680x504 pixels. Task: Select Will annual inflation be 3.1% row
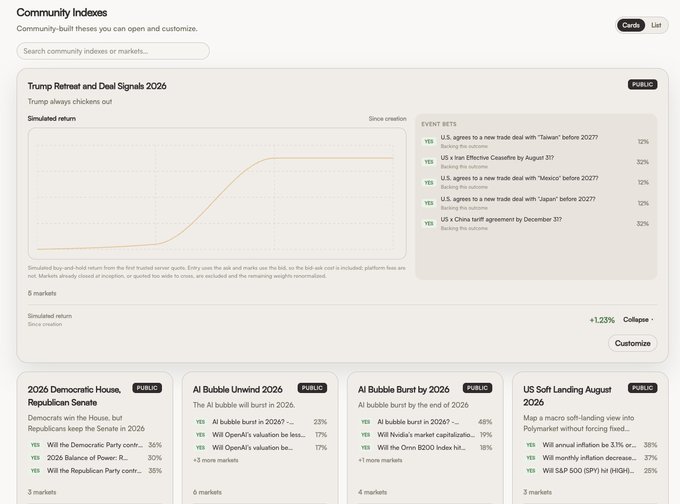tap(590, 445)
